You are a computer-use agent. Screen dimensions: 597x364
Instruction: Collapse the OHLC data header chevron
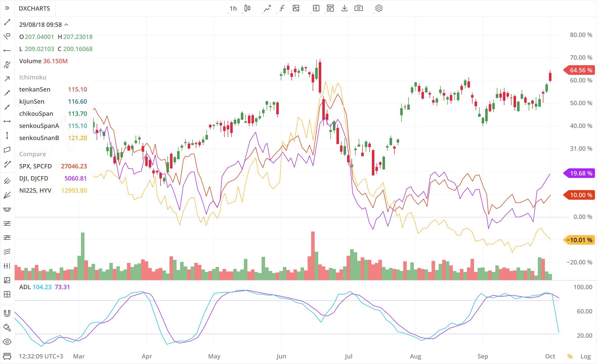point(66,25)
